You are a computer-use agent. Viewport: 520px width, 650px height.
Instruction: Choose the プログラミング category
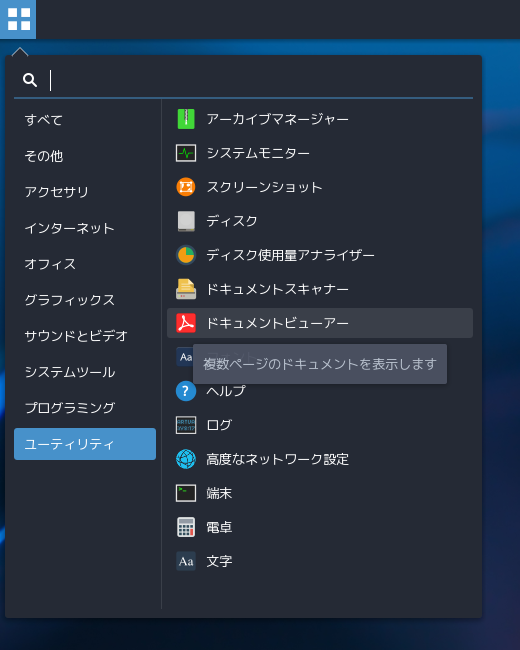point(85,408)
